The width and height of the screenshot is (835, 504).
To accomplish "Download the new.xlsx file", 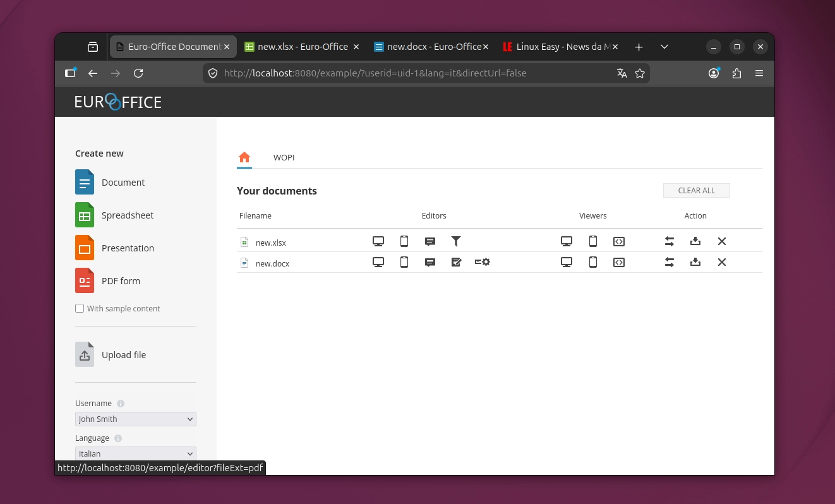I will click(x=695, y=241).
